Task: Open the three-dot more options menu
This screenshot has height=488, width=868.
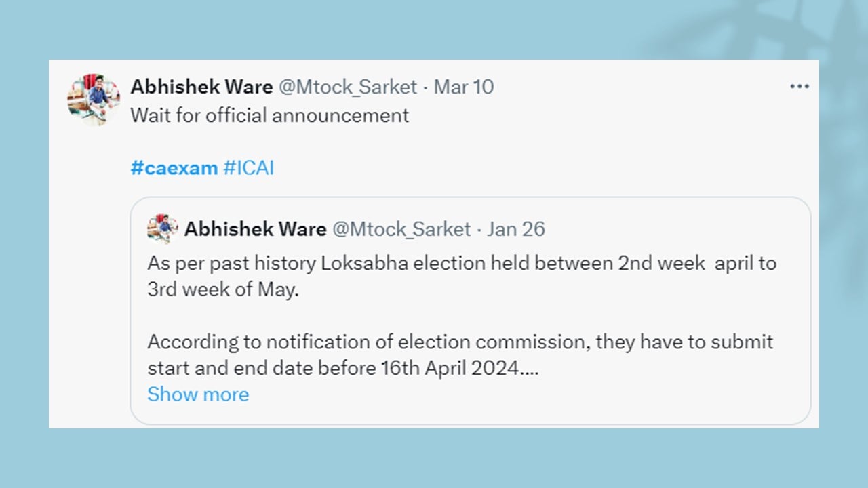Action: pyautogui.click(x=800, y=87)
